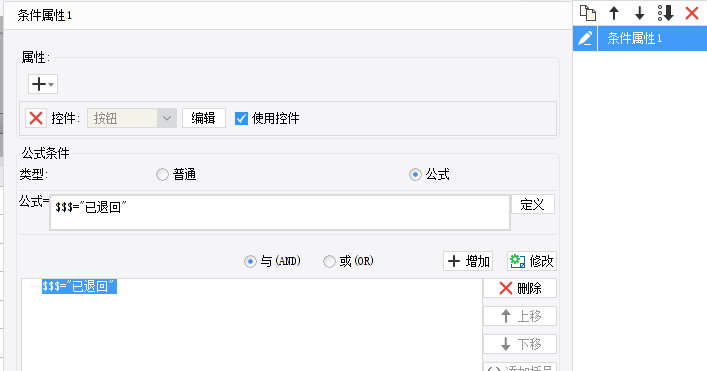Click the 下移 button
This screenshot has width=707, height=371.
point(520,344)
